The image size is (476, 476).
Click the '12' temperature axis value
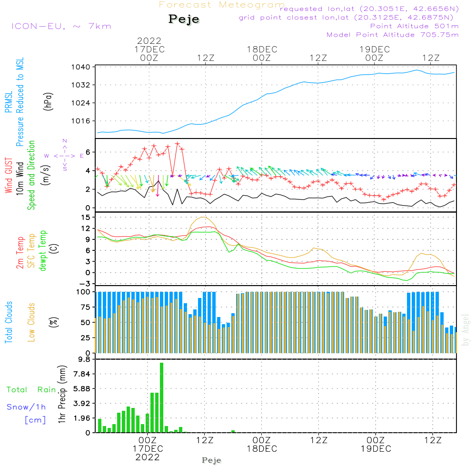click(x=86, y=228)
